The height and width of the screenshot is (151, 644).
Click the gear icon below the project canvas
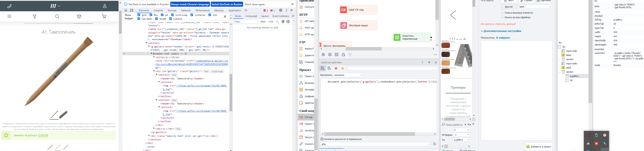click(x=323, y=55)
